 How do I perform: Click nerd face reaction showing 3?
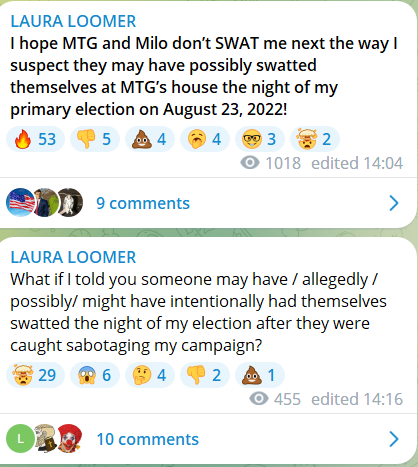click(x=260, y=139)
